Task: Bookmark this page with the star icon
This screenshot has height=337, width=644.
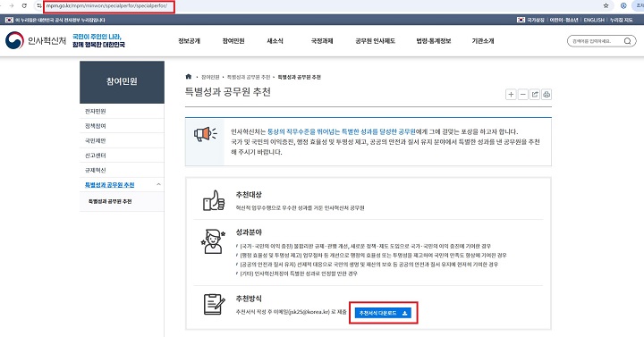Action: [x=606, y=5]
